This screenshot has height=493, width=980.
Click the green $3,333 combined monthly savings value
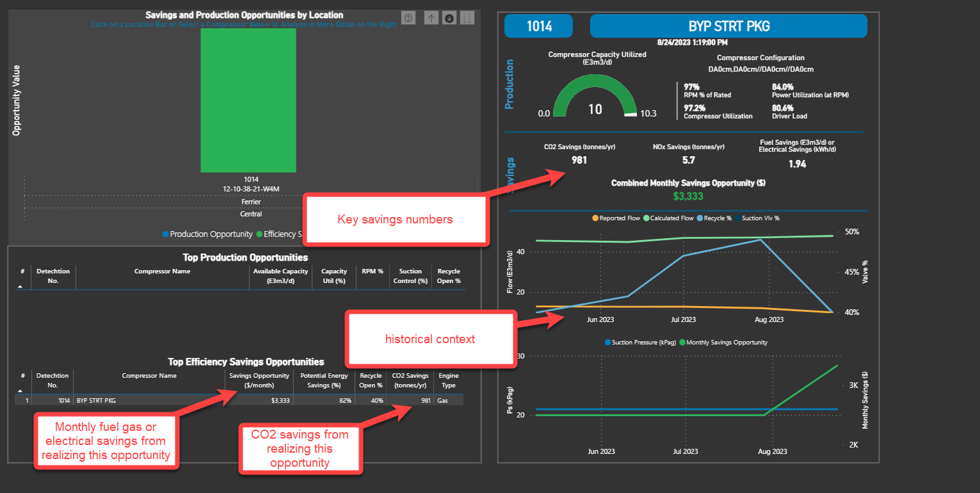(x=689, y=196)
